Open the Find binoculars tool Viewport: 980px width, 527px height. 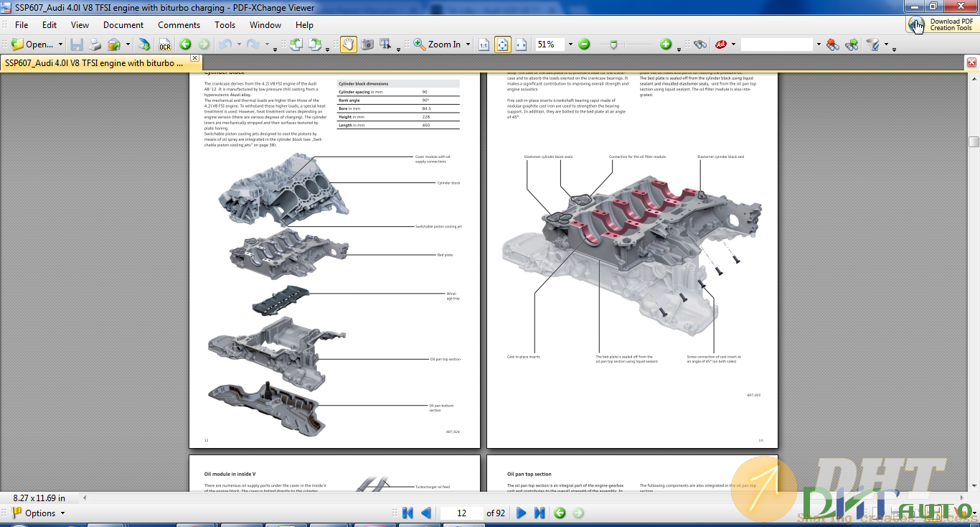coord(700,45)
